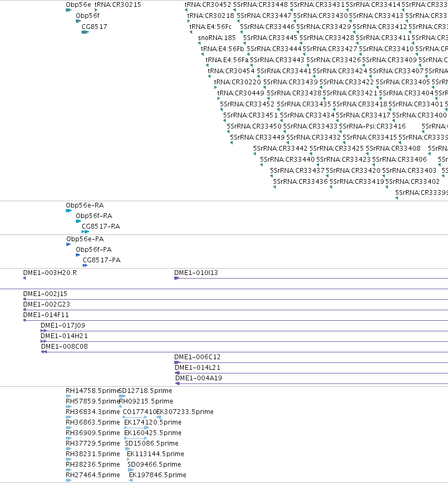Click the DME1-002J15 BAC label
This screenshot has width=448, height=483.
pyautogui.click(x=45, y=294)
